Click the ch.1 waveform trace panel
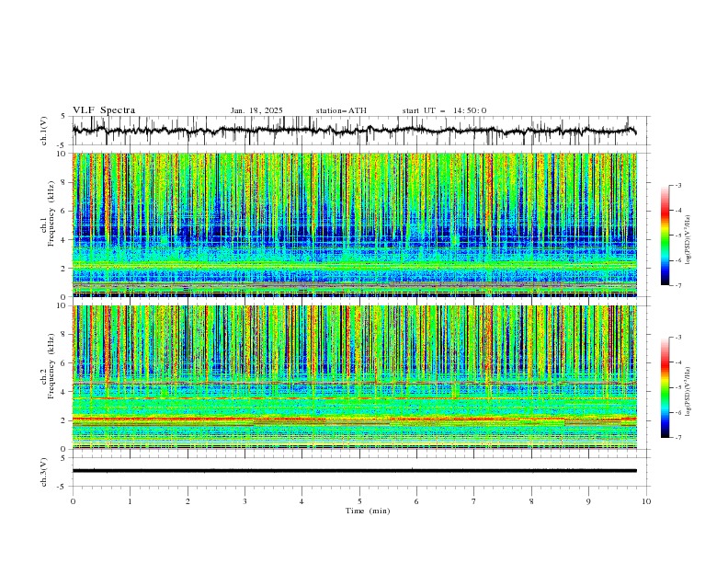The height and width of the screenshot is (563, 728). click(x=359, y=131)
